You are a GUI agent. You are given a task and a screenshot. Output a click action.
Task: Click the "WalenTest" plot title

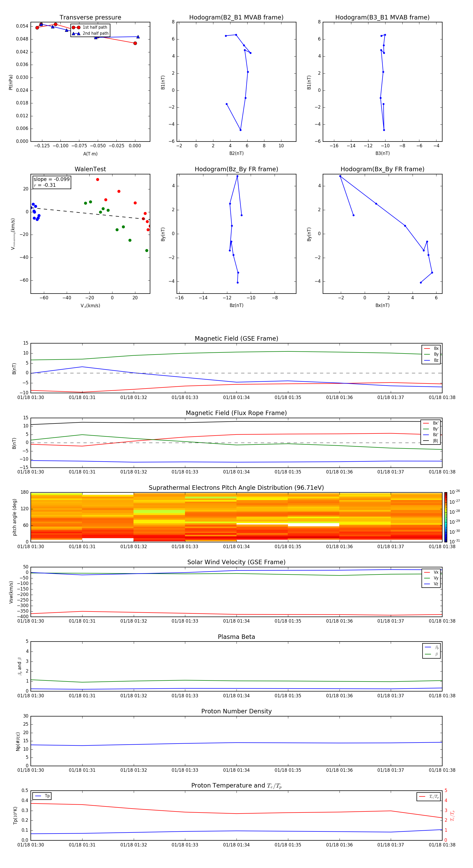[90, 169]
